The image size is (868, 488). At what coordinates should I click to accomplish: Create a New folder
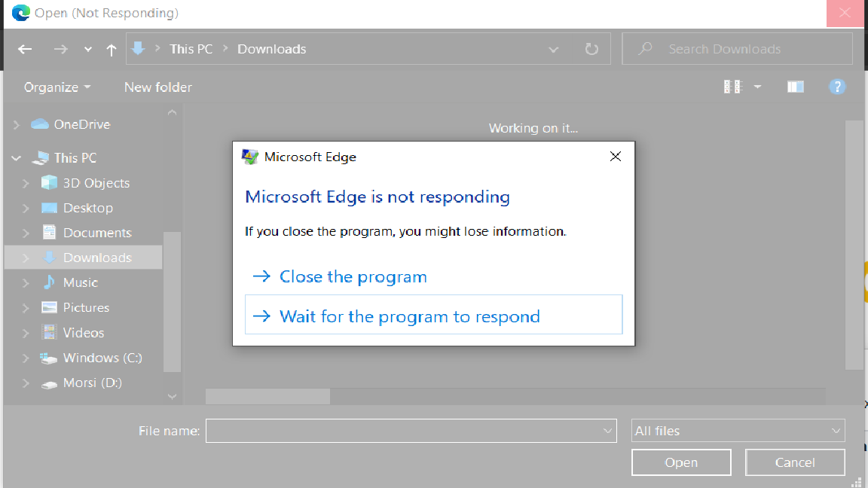click(158, 87)
